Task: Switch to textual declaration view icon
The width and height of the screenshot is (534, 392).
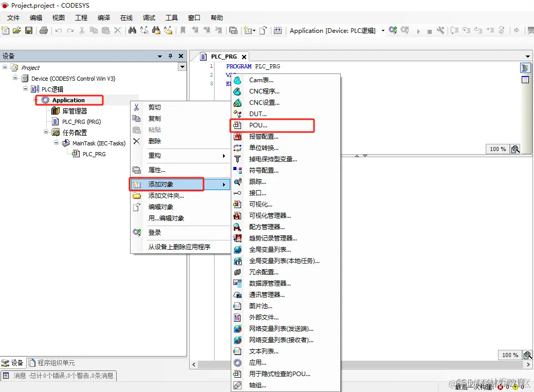Action: (525, 68)
